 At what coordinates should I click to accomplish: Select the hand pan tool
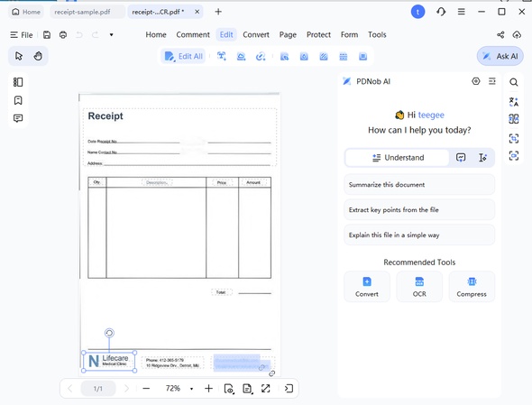pos(38,56)
